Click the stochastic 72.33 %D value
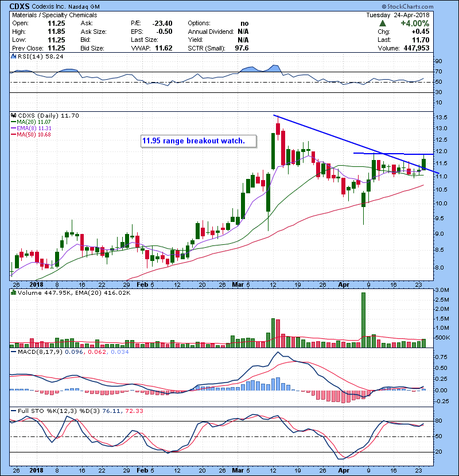459x476 pixels. tap(134, 411)
